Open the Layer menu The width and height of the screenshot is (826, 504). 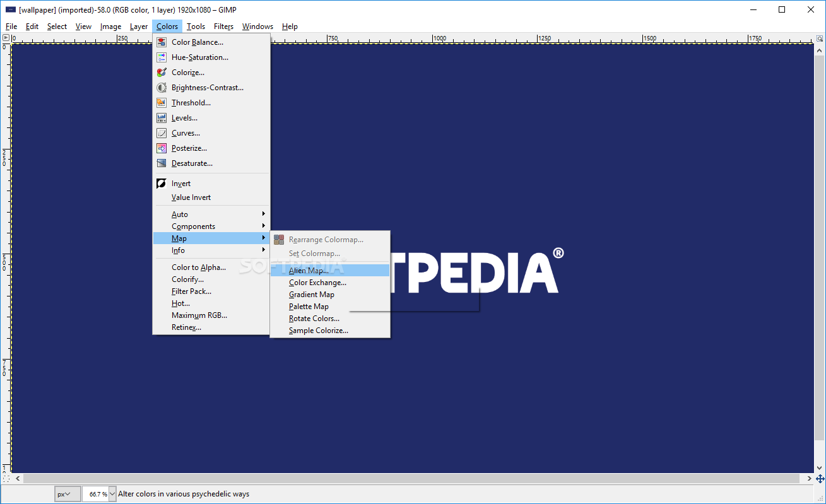coord(139,26)
